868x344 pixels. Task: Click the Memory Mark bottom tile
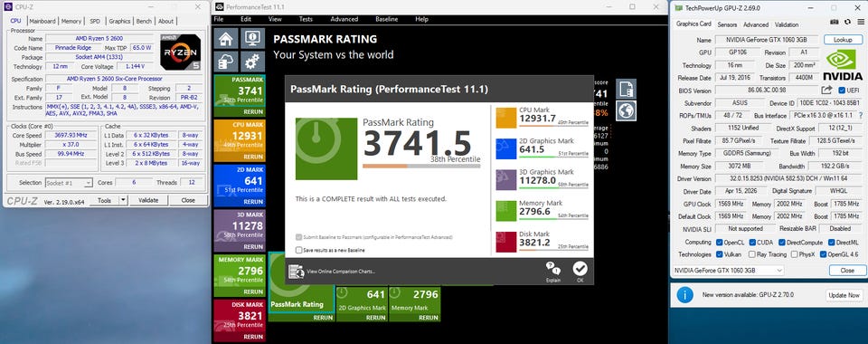click(415, 303)
